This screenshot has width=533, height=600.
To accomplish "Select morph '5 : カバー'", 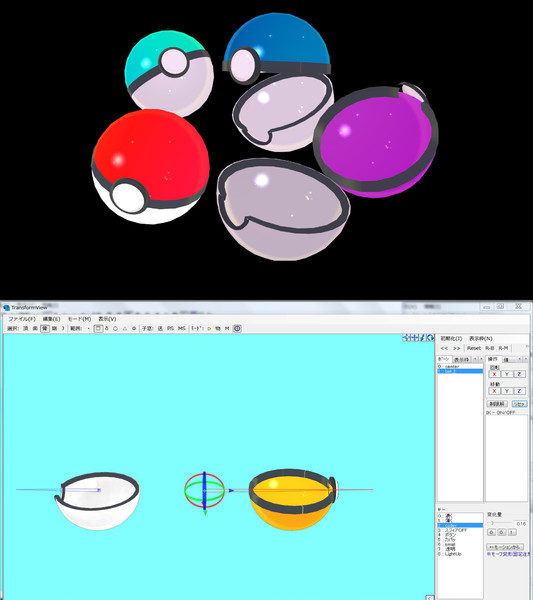I will pos(460,540).
